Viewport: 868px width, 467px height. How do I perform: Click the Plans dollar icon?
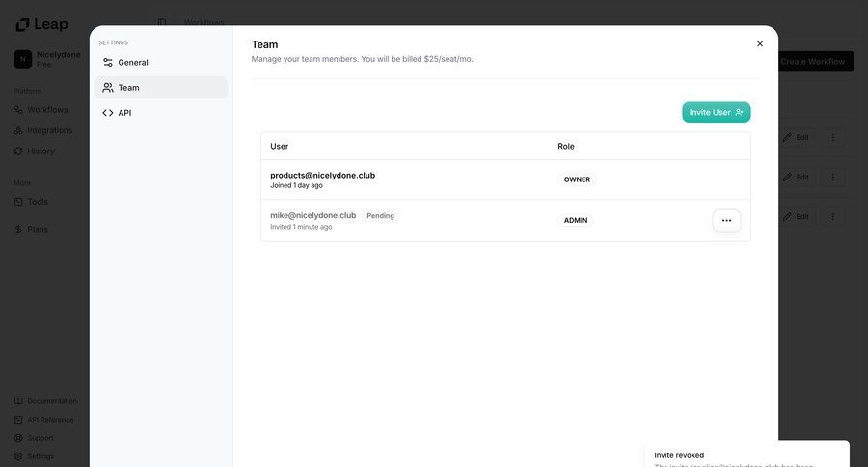tap(18, 229)
